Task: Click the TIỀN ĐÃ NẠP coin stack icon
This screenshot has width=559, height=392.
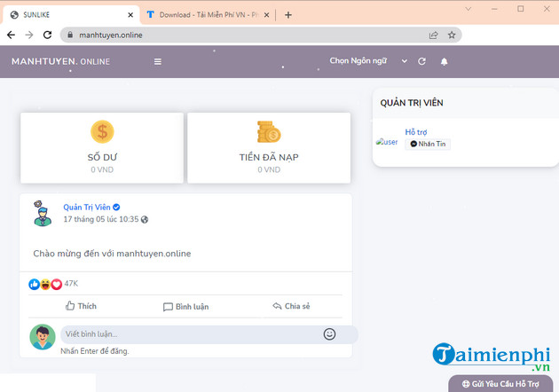Action: 269,131
